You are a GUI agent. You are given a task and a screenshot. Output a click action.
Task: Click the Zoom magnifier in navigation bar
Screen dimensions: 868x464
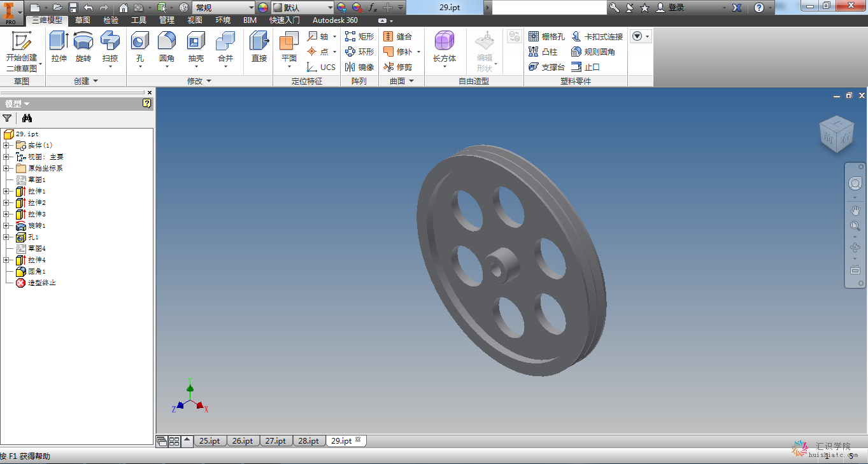[x=855, y=226]
